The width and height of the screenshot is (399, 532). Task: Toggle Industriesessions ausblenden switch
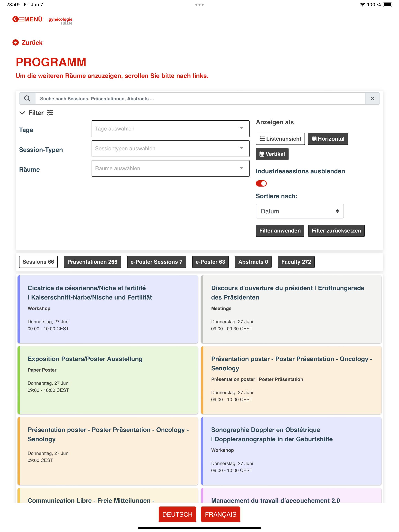coord(261,183)
